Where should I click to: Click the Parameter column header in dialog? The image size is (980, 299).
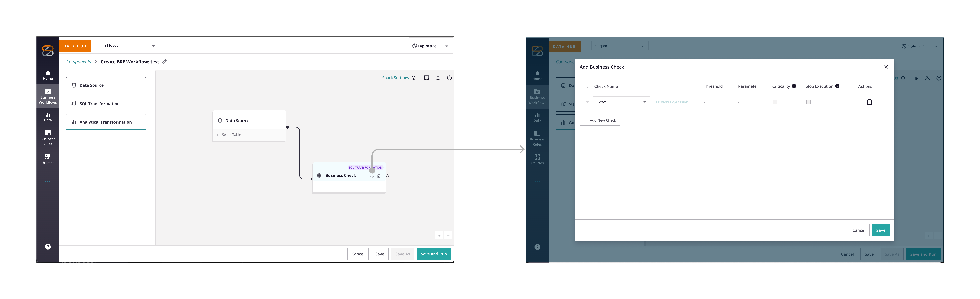click(x=748, y=86)
